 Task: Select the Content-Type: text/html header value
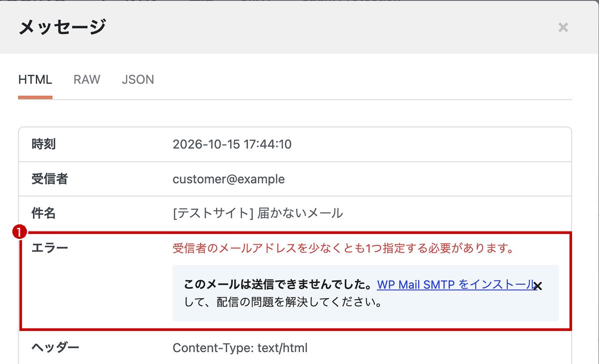point(240,348)
